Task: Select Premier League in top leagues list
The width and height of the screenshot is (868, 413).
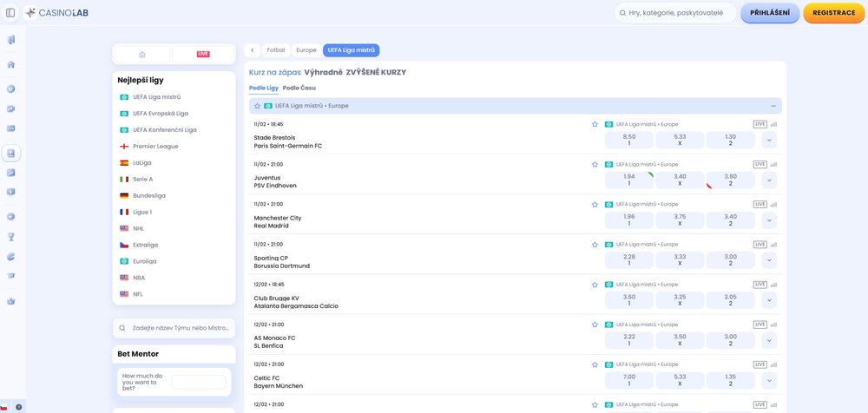Action: coord(155,147)
